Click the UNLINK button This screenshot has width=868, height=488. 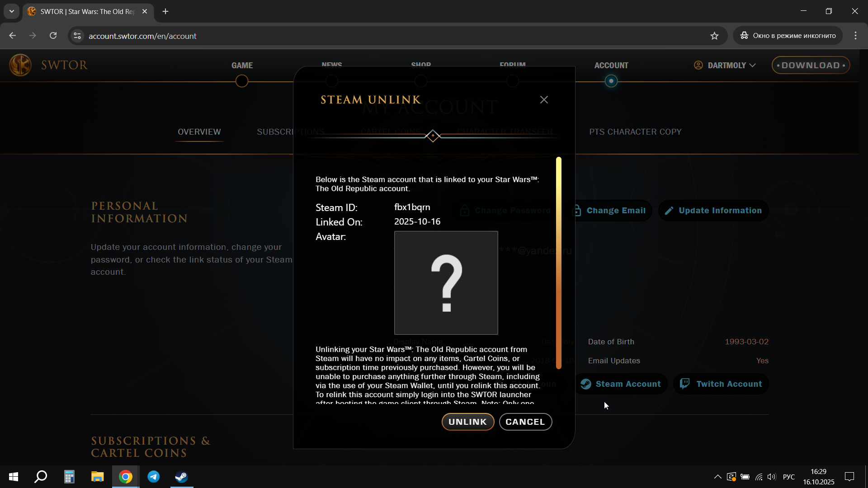pyautogui.click(x=467, y=422)
